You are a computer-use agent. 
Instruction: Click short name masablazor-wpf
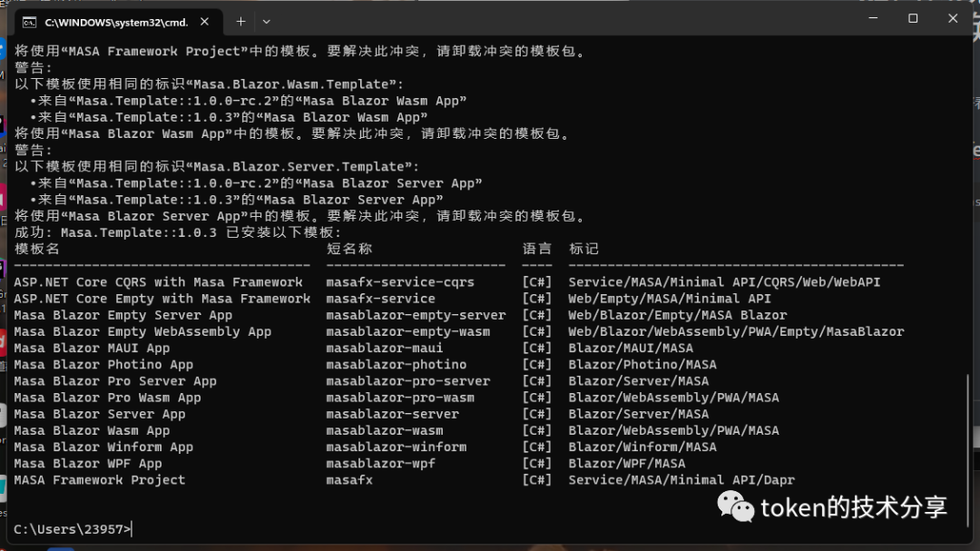point(380,464)
